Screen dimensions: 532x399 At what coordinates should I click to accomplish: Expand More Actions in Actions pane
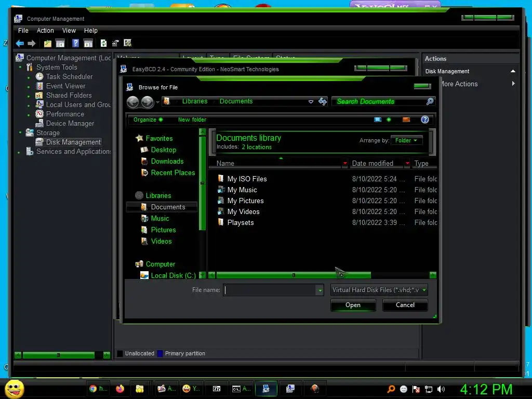[513, 84]
